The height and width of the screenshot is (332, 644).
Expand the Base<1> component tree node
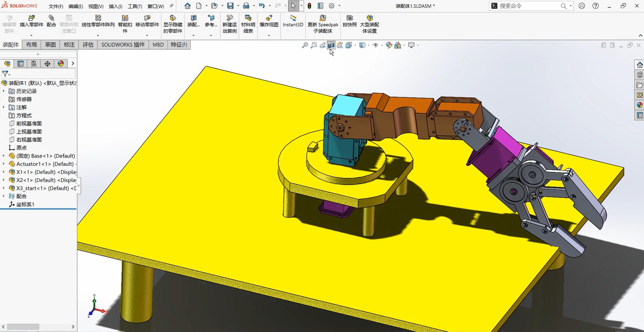coord(4,156)
